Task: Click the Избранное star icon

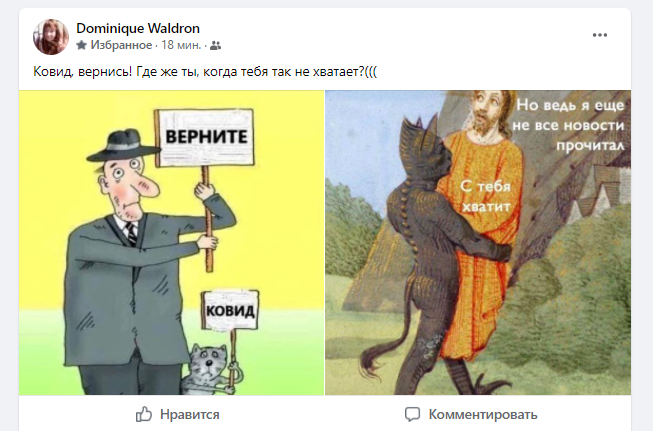Action: [x=82, y=45]
